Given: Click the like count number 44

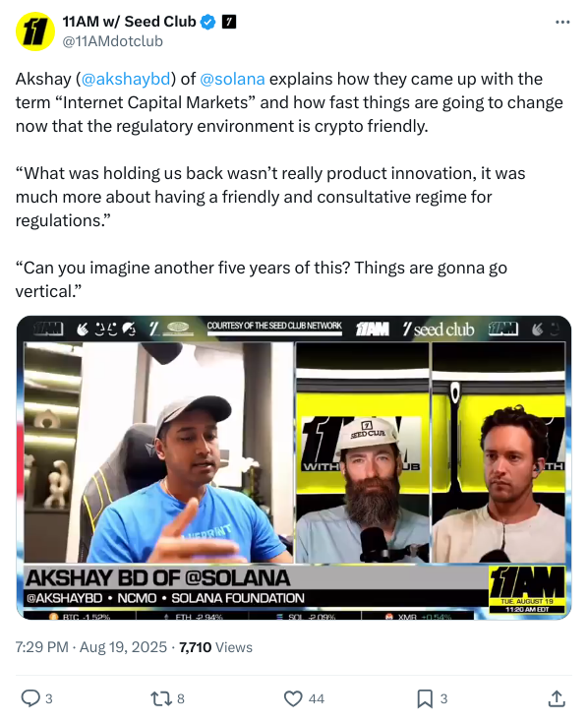Looking at the screenshot, I should (317, 699).
